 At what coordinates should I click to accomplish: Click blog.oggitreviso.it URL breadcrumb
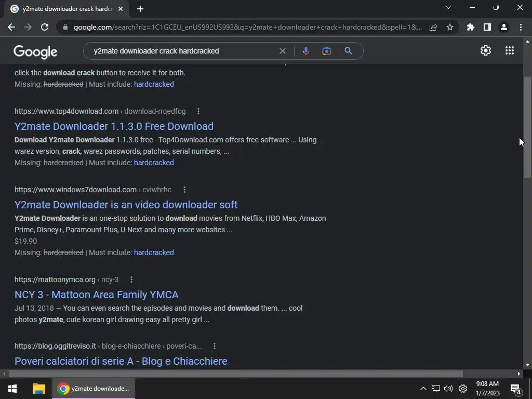tap(108, 346)
